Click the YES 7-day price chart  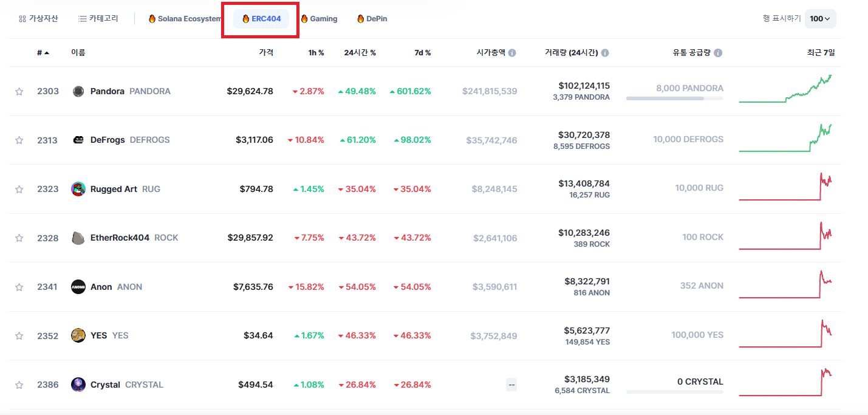pyautogui.click(x=785, y=334)
